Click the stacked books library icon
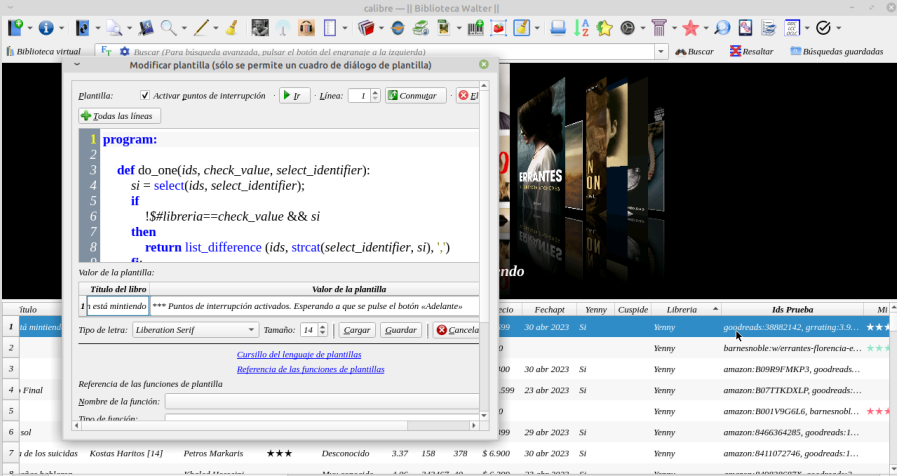Screen dimensions: 897x476 (366, 27)
